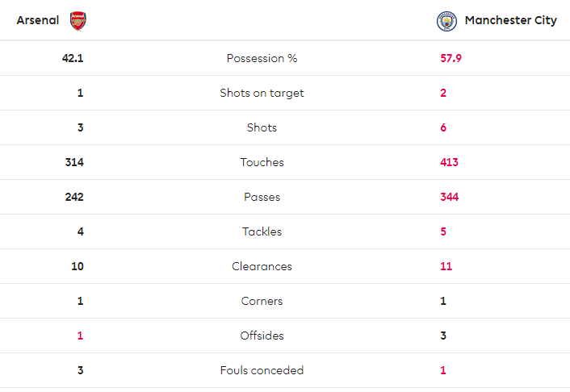The image size is (570, 392).
Task: Click the Passes stat row label
Action: coord(262,198)
